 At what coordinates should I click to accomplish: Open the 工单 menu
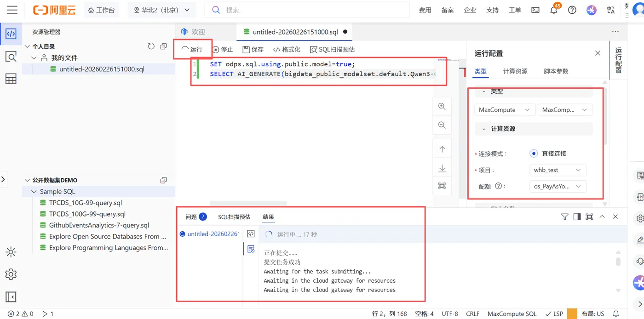[x=515, y=10]
